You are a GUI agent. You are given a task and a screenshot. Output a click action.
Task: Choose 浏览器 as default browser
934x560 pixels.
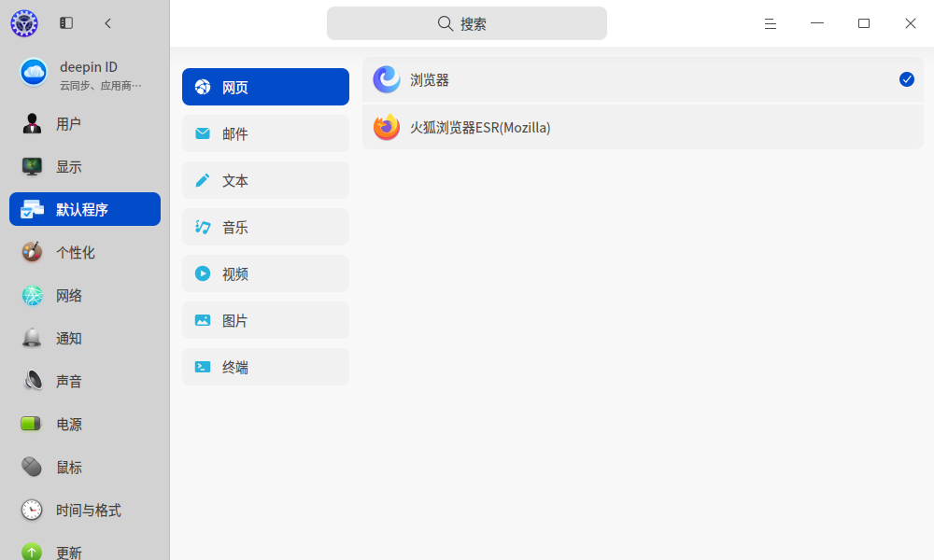pos(643,79)
